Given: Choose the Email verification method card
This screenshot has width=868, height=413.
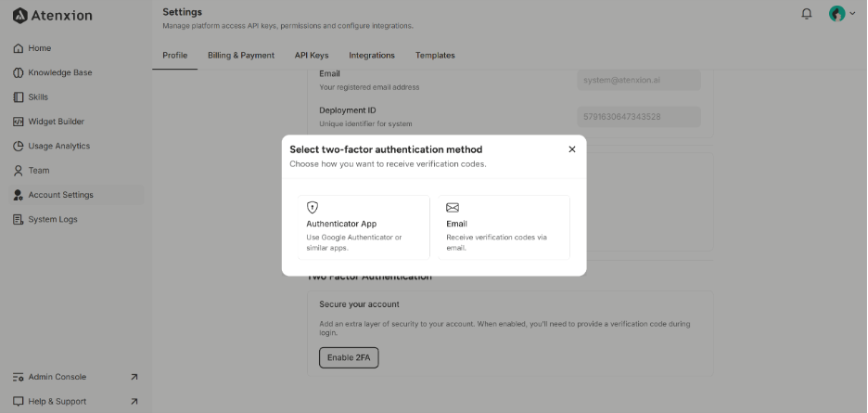Looking at the screenshot, I should tap(504, 227).
